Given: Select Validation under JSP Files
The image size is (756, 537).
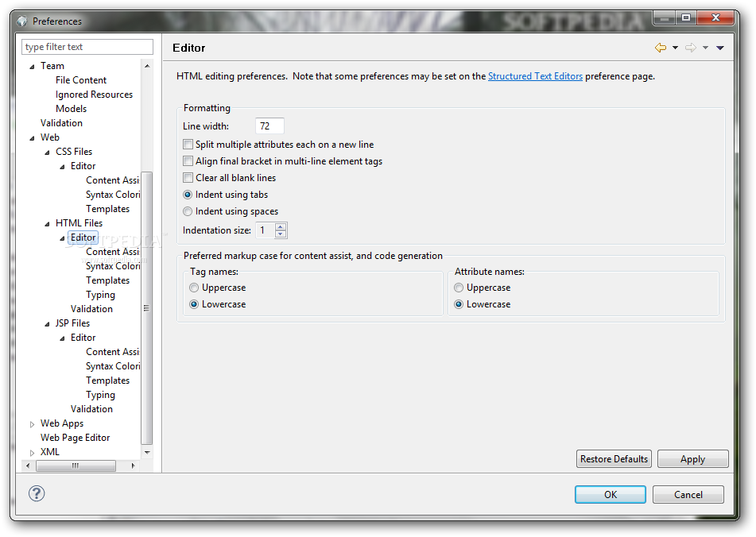Looking at the screenshot, I should [x=91, y=409].
